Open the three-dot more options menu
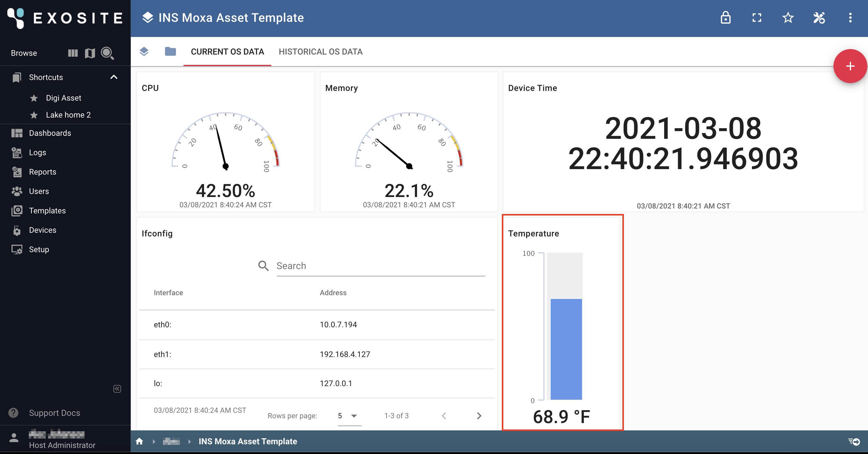This screenshot has height=454, width=868. point(850,18)
